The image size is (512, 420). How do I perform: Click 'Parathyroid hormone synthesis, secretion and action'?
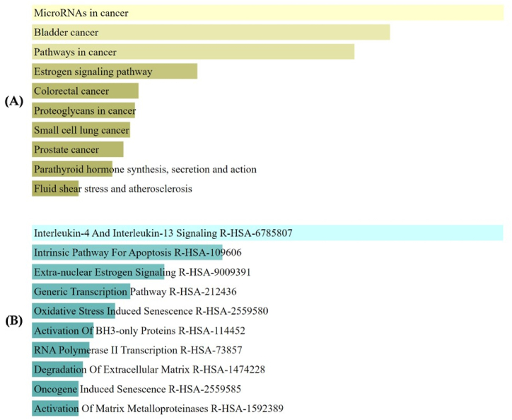[x=145, y=169]
